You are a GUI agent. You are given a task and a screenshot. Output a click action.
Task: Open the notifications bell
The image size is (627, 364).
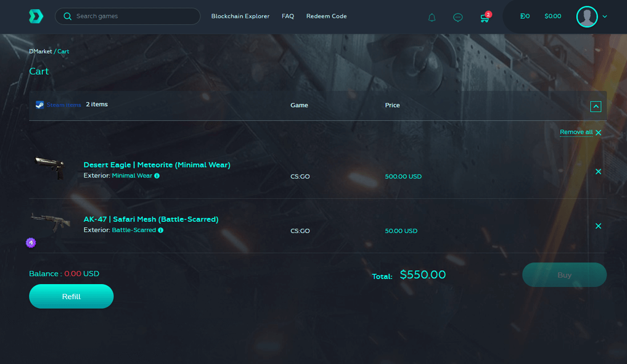[432, 17]
